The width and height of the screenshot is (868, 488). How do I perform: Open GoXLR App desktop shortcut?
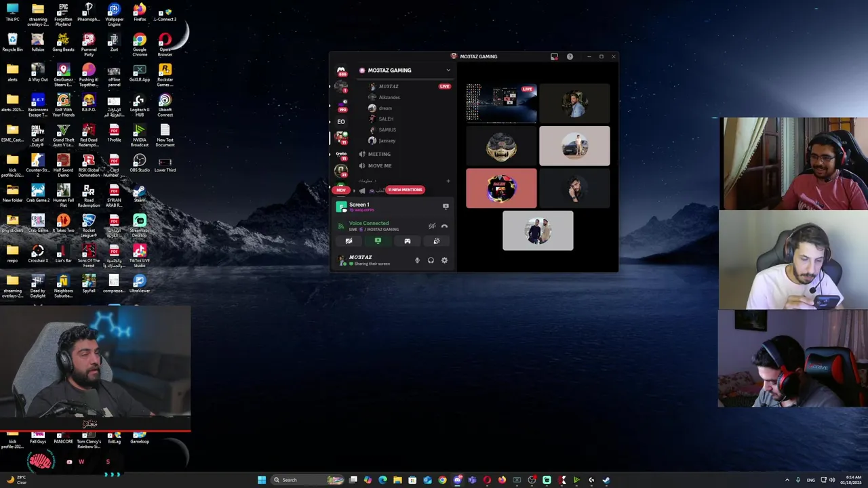coord(140,73)
